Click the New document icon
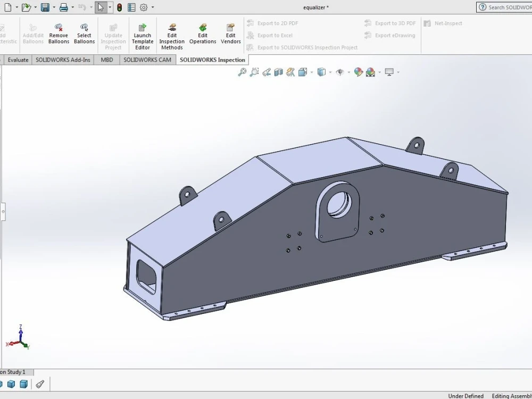The width and height of the screenshot is (532, 399). click(x=8, y=7)
